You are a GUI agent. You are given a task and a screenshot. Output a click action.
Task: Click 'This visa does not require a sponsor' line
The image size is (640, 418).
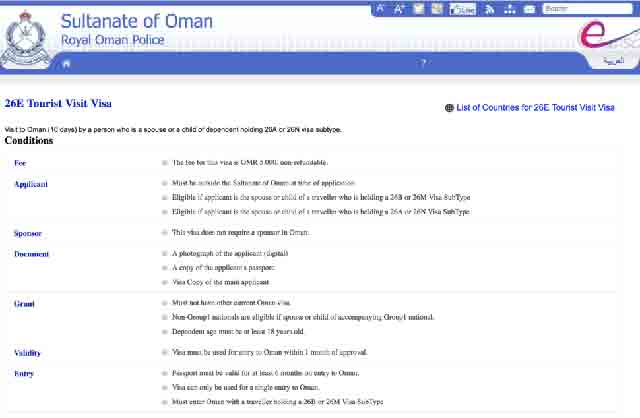coord(240,232)
